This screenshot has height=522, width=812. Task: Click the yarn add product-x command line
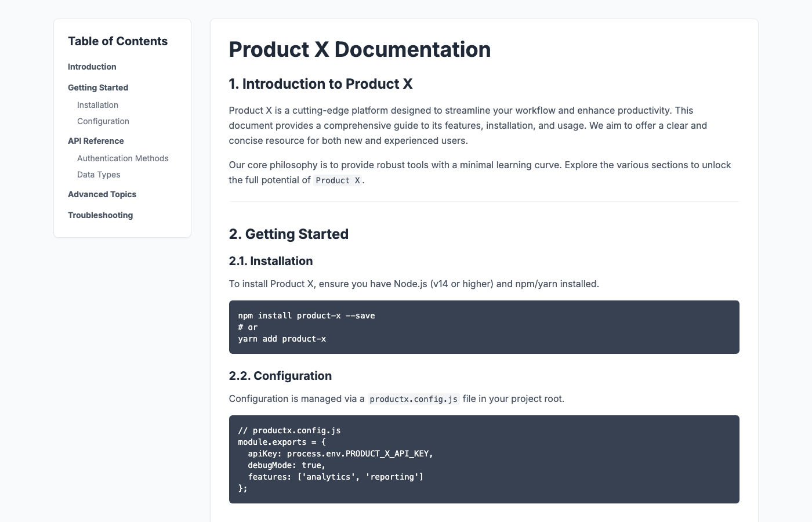[x=282, y=339]
